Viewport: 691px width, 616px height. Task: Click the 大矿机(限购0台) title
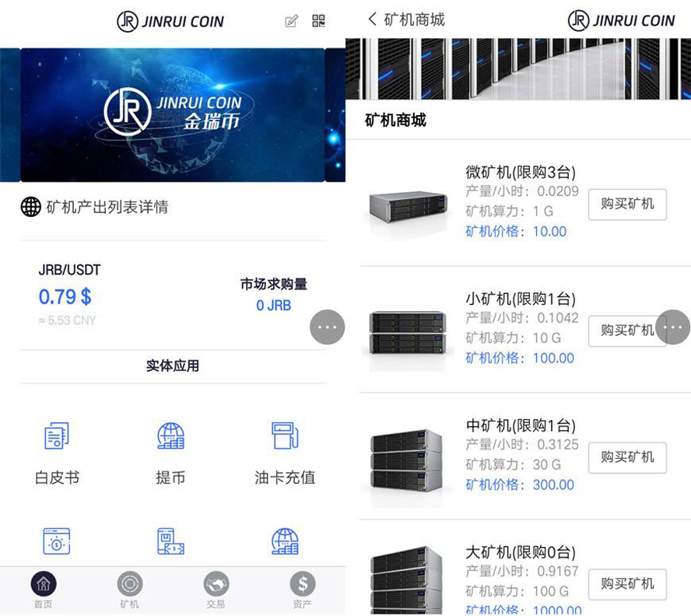click(x=521, y=552)
